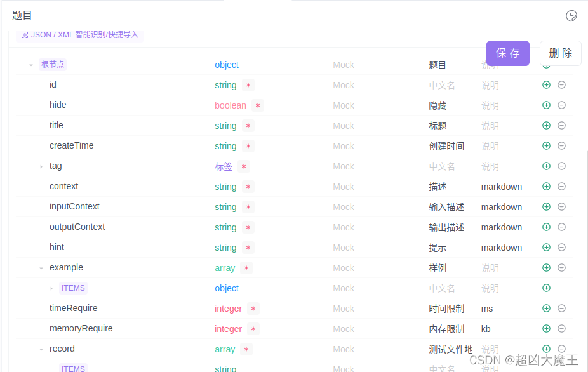Screen dimensions: 588x372
Task: Click the history clock icon at top right
Action: (571, 16)
